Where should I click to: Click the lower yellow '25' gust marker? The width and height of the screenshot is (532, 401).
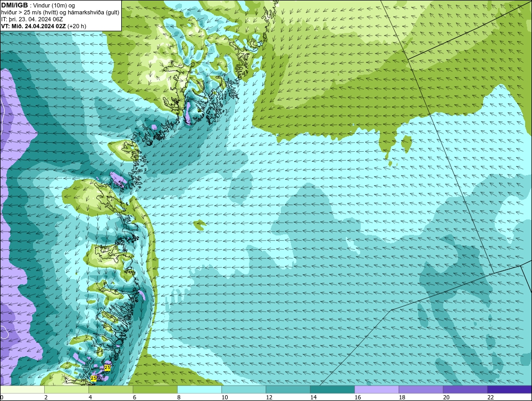(94, 378)
